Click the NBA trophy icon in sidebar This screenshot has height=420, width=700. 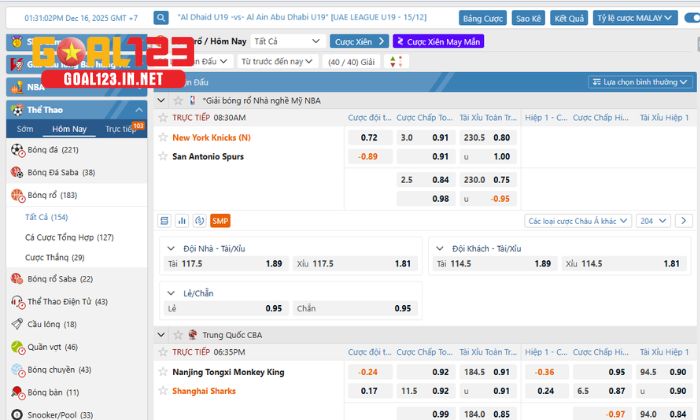click(17, 87)
